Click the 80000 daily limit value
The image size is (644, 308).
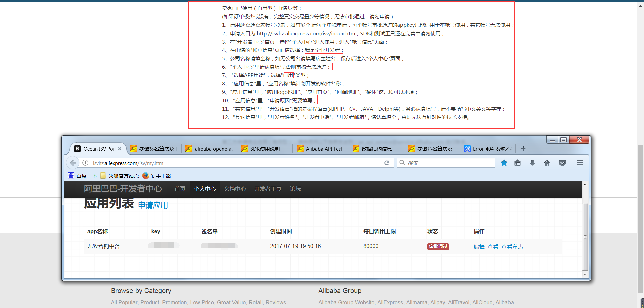coord(371,246)
